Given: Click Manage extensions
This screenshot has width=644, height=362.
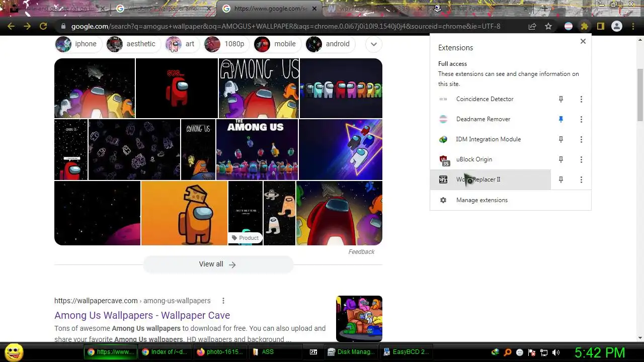Looking at the screenshot, I should click(510, 200).
